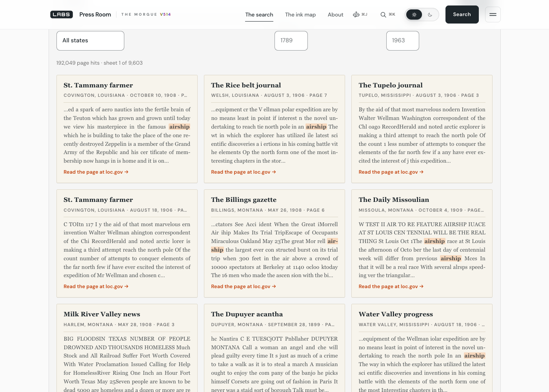
Task: Click The Billings gazette heading
Action: click(244, 200)
